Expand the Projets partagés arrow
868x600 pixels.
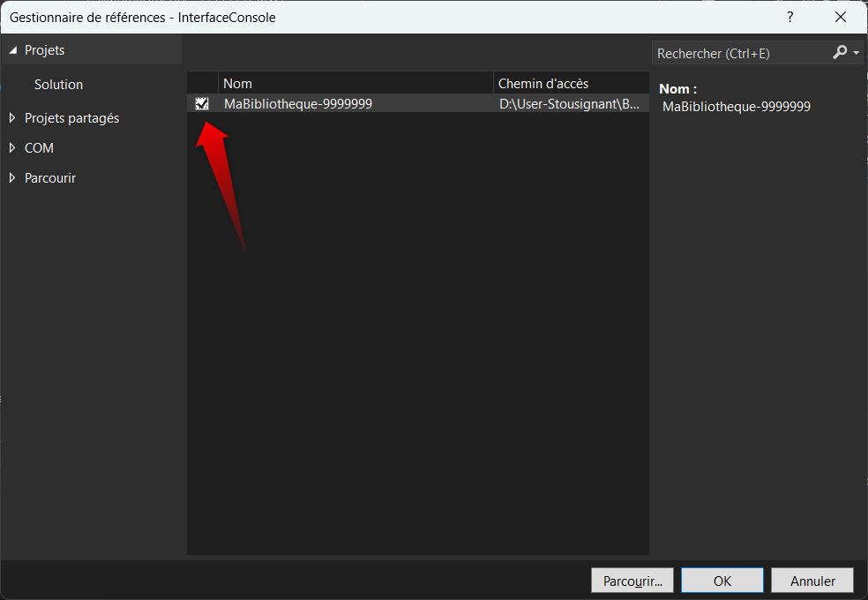[x=12, y=118]
